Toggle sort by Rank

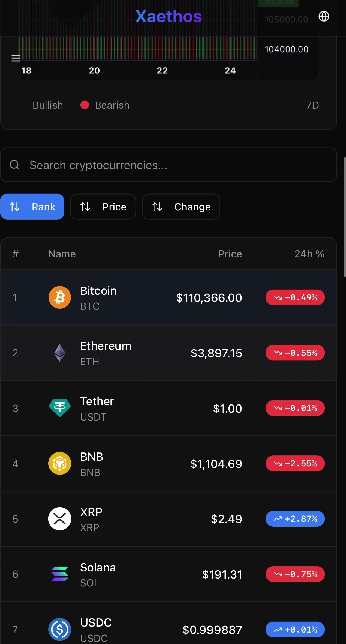click(x=32, y=207)
